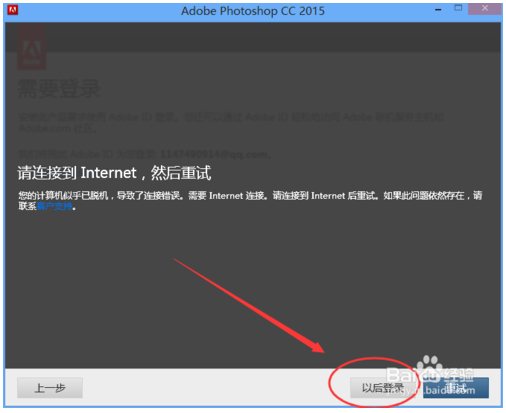Click the blue 重试 (retry) button

456,388
